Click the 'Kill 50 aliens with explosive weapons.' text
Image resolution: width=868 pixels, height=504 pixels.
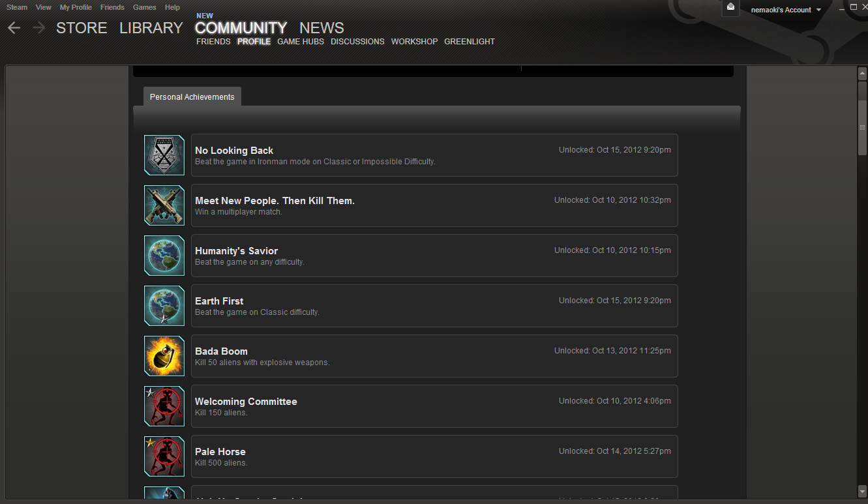pos(262,363)
